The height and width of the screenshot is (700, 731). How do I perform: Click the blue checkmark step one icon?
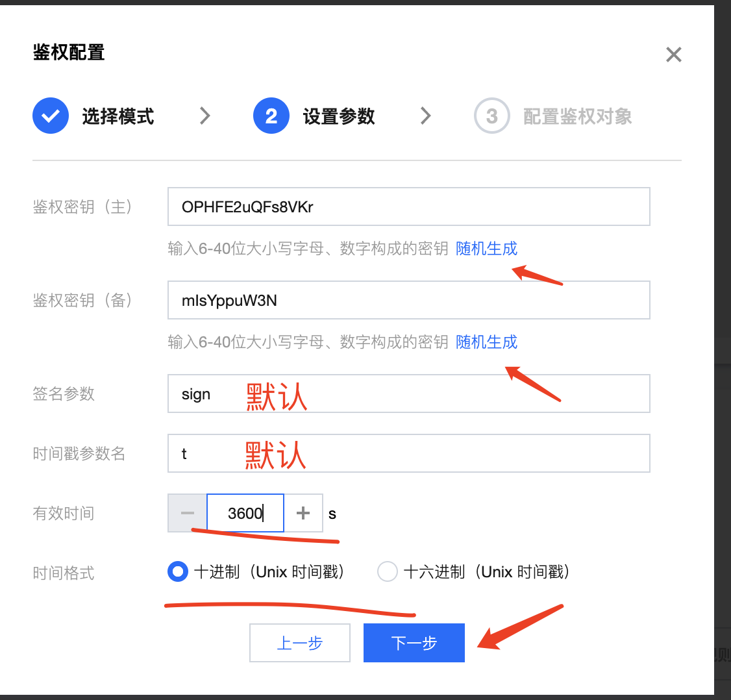coord(51,116)
